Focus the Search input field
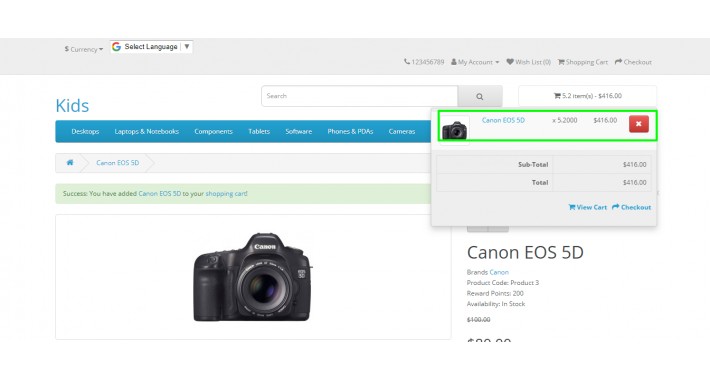Viewport: 710px width, 380px height. click(x=360, y=96)
